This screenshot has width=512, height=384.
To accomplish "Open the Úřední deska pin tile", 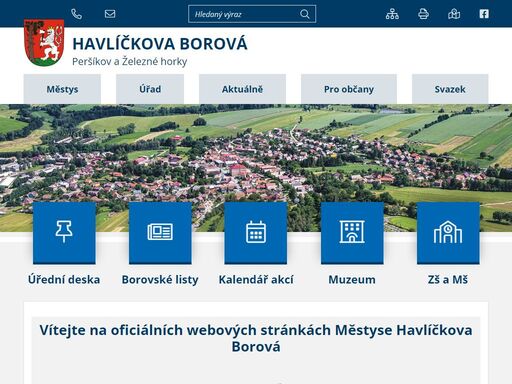I will pyautogui.click(x=64, y=233).
